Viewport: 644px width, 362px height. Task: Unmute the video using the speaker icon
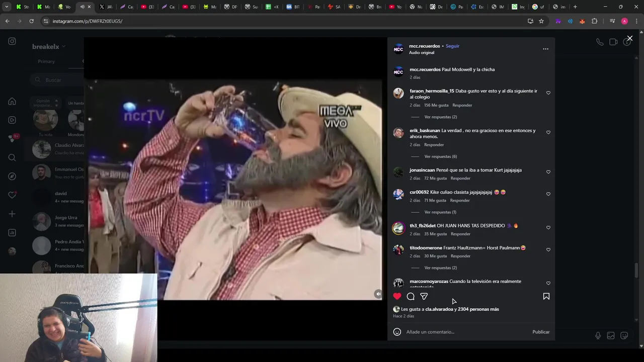(378, 294)
